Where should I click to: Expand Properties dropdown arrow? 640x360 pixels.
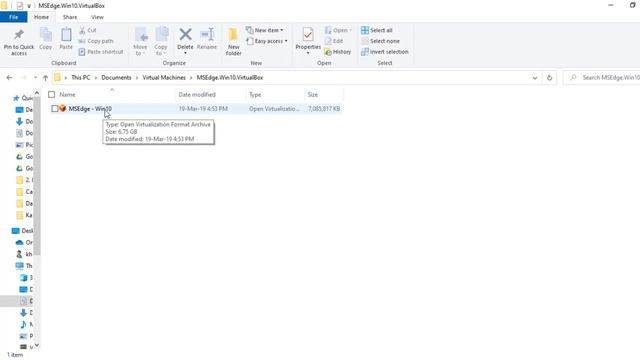point(308,53)
